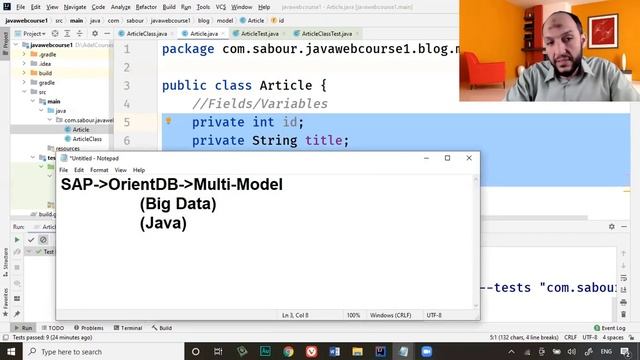Collapse the javawebcourse1 root node
Viewport: 640px width, 360px height.
[x=16, y=45]
